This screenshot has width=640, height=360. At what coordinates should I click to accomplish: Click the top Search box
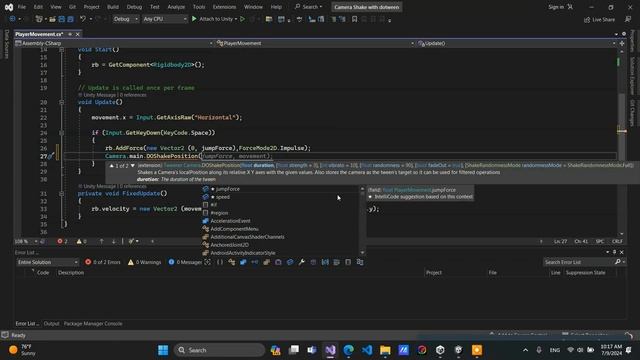pos(309,7)
